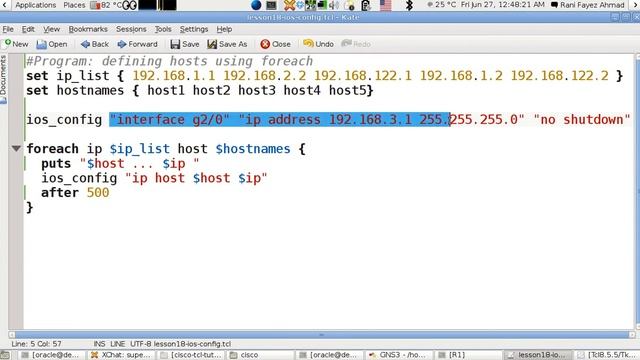640x360 pixels.
Task: Open the Applications panel menu
Action: (36, 5)
